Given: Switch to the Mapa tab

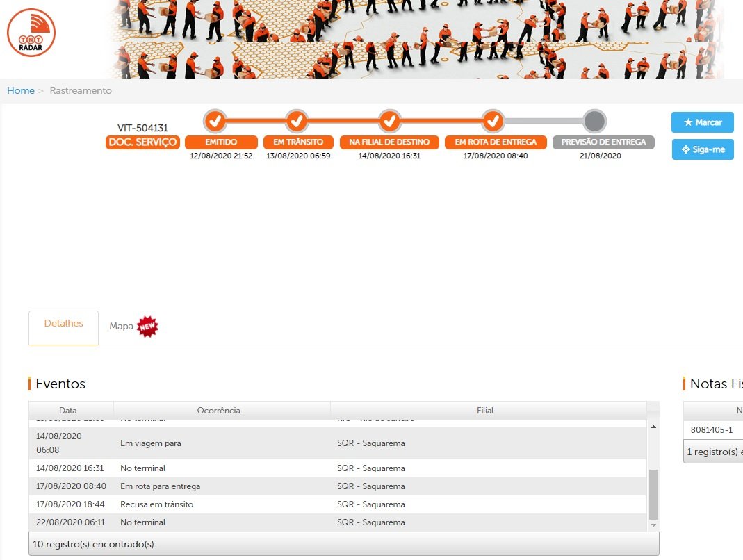Looking at the screenshot, I should click(122, 327).
